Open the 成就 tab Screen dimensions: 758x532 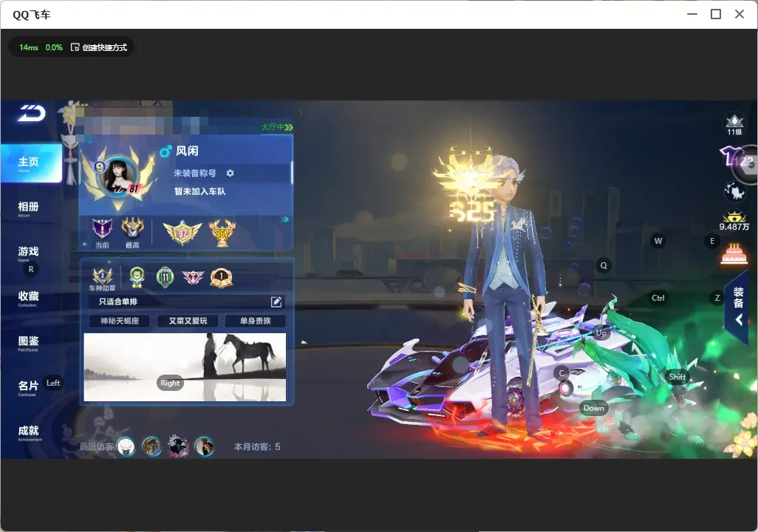[29, 432]
